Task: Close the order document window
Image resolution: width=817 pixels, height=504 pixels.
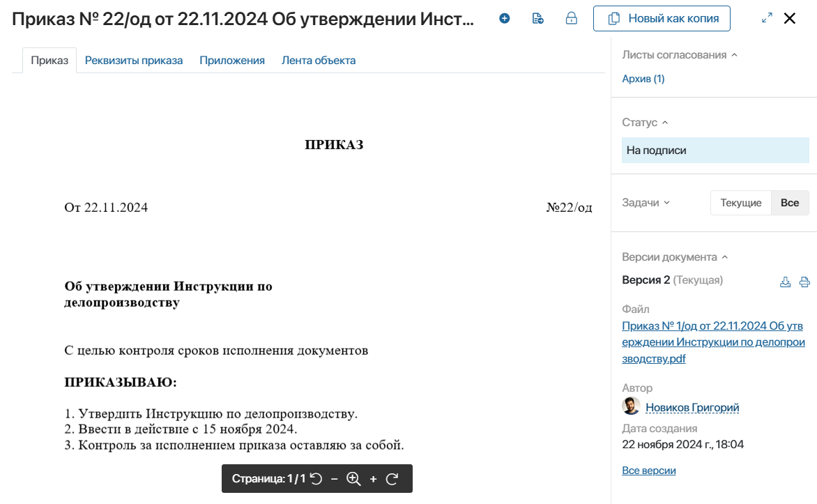Action: click(790, 18)
